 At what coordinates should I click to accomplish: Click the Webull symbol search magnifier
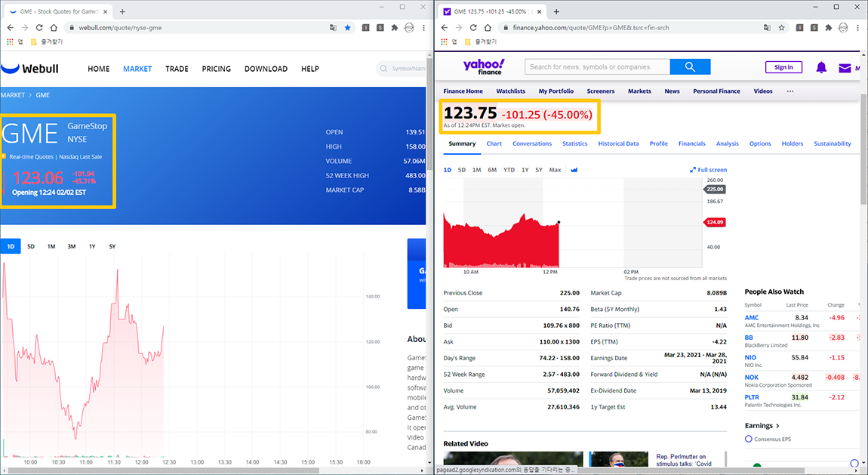383,69
